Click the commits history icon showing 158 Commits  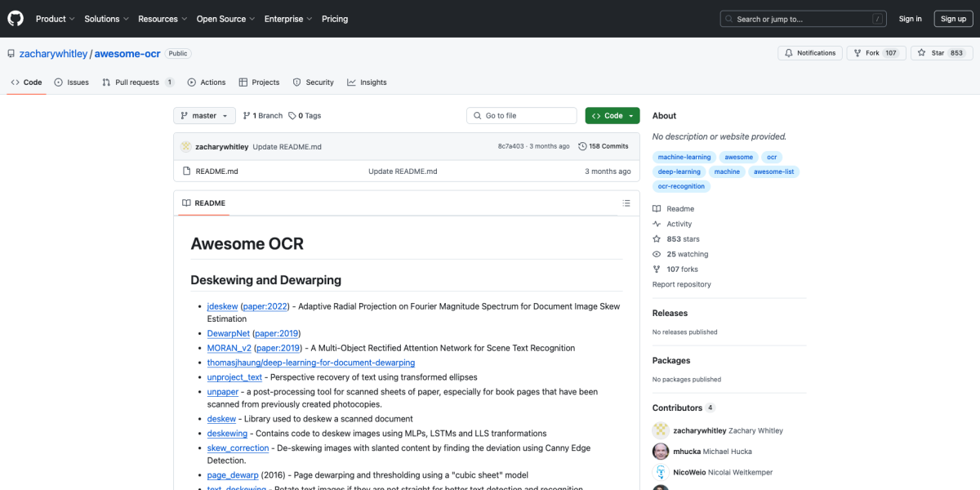(x=581, y=145)
